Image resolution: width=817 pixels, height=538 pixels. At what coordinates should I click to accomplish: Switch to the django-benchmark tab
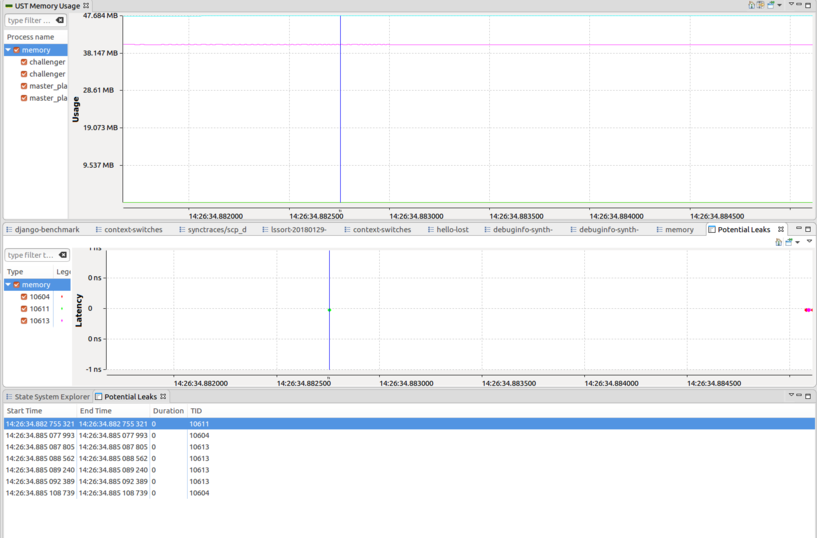(x=46, y=230)
